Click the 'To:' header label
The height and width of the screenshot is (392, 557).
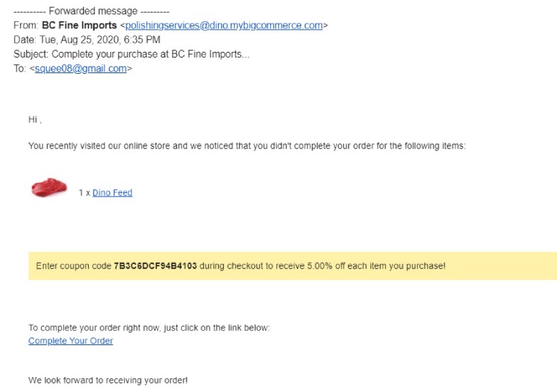[20, 69]
